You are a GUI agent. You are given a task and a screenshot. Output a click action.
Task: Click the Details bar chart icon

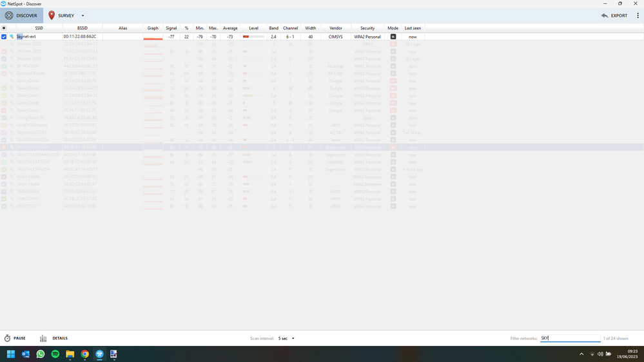(43, 338)
